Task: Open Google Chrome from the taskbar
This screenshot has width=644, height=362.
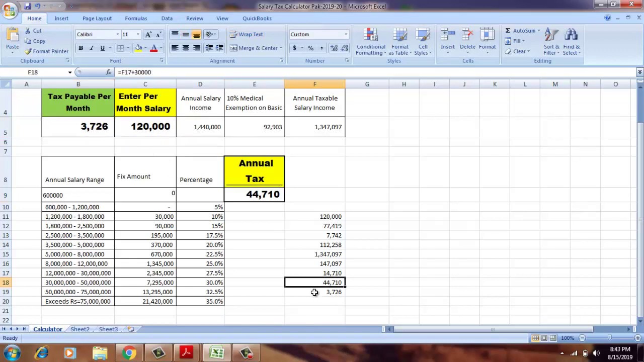Action: click(129, 353)
